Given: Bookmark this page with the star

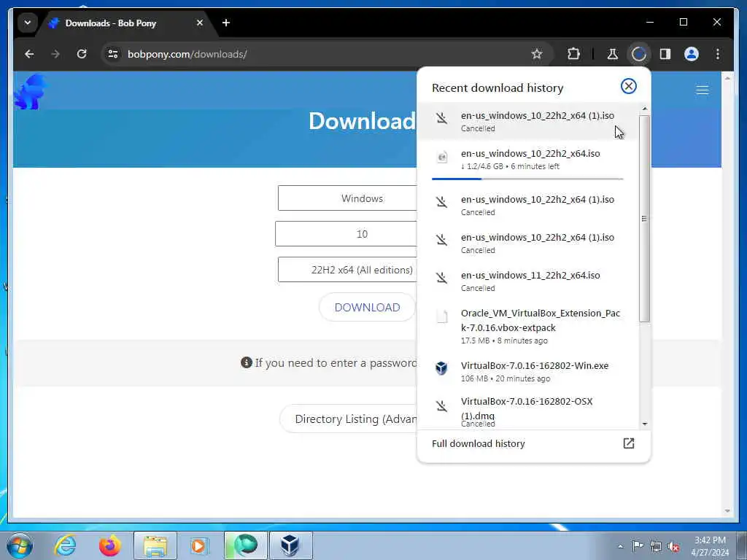Looking at the screenshot, I should point(537,54).
